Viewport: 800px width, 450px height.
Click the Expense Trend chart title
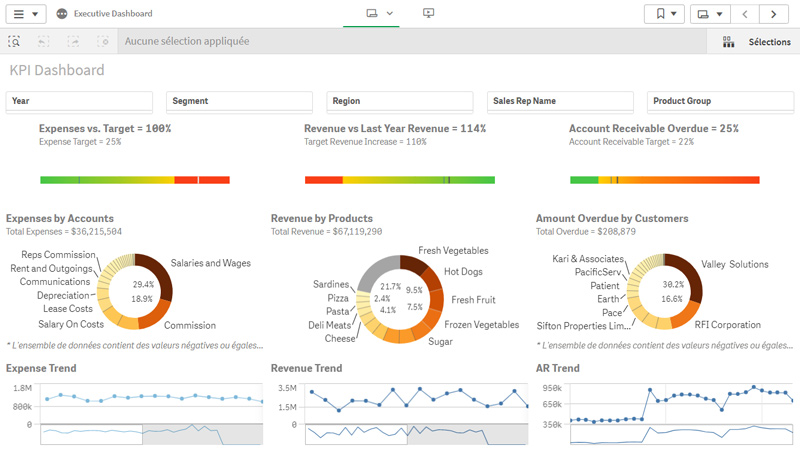pyautogui.click(x=41, y=368)
